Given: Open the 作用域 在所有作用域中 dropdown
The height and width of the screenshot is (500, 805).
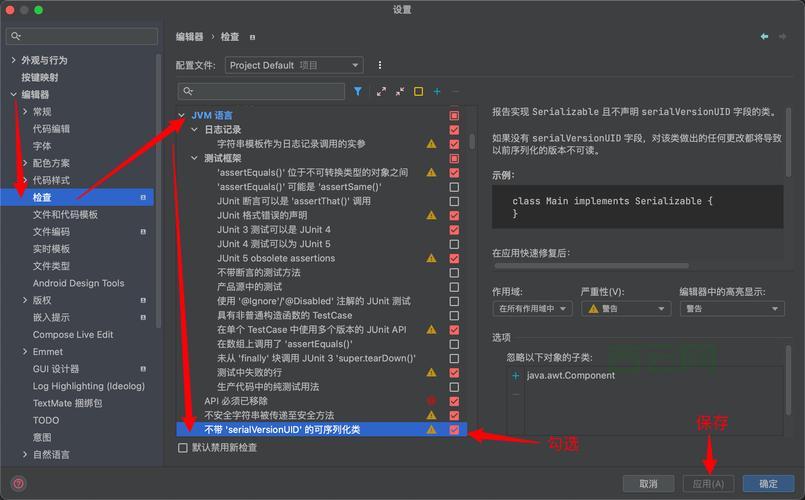Looking at the screenshot, I should click(x=532, y=309).
